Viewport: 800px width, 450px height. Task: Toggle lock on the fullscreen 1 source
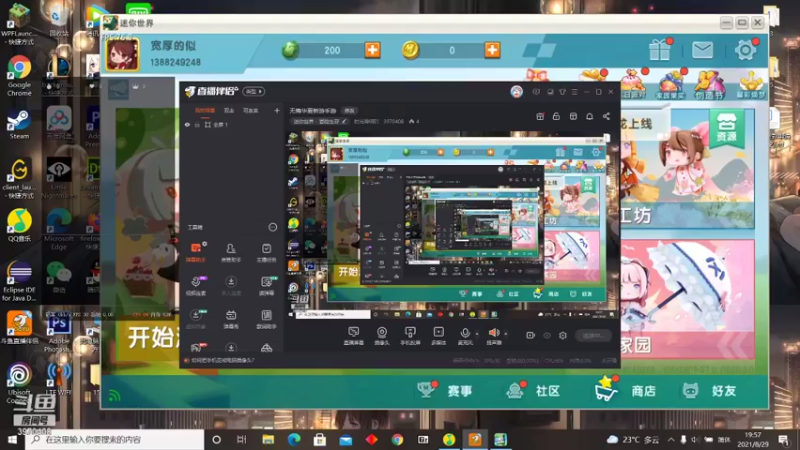[197, 124]
